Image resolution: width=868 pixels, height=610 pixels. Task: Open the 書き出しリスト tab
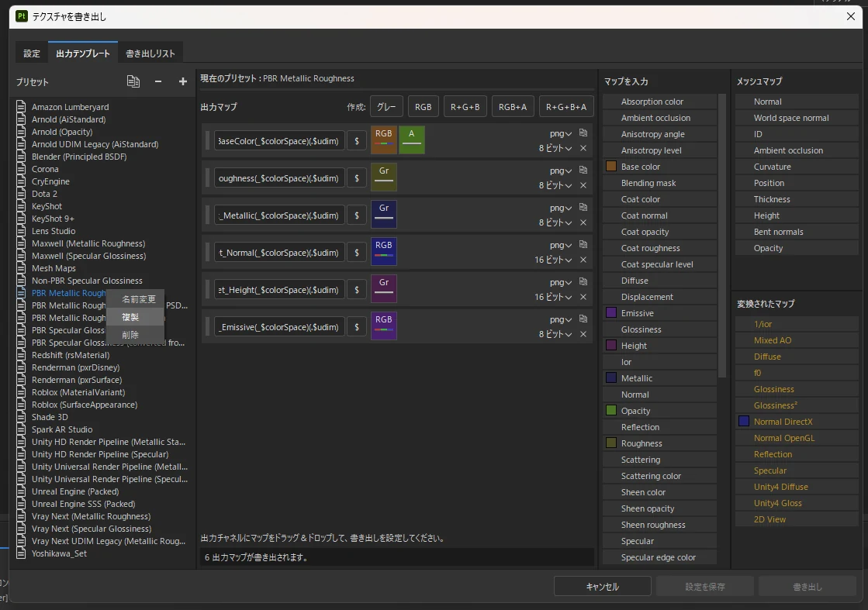(x=150, y=53)
